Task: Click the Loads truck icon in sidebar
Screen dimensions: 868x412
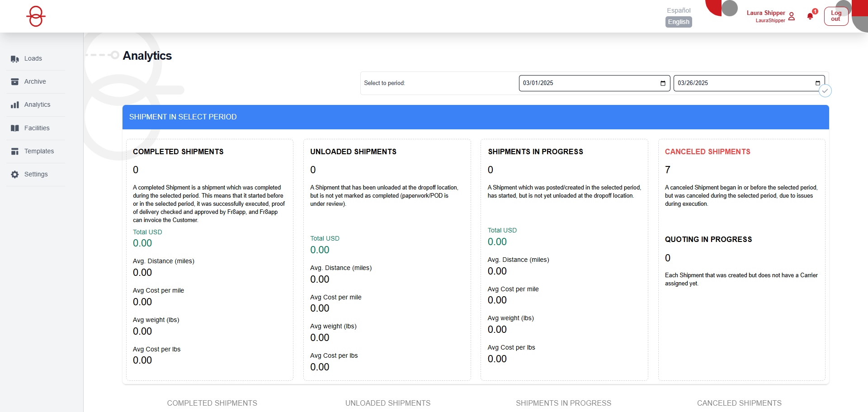Action: (15, 59)
